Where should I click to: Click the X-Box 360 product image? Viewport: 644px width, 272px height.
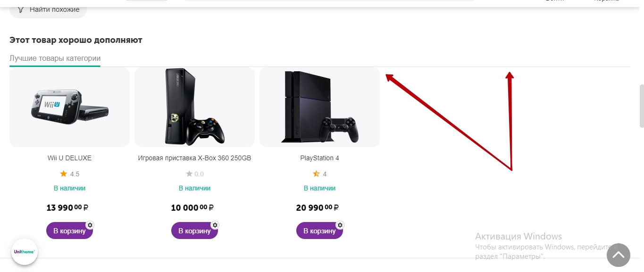point(194,107)
